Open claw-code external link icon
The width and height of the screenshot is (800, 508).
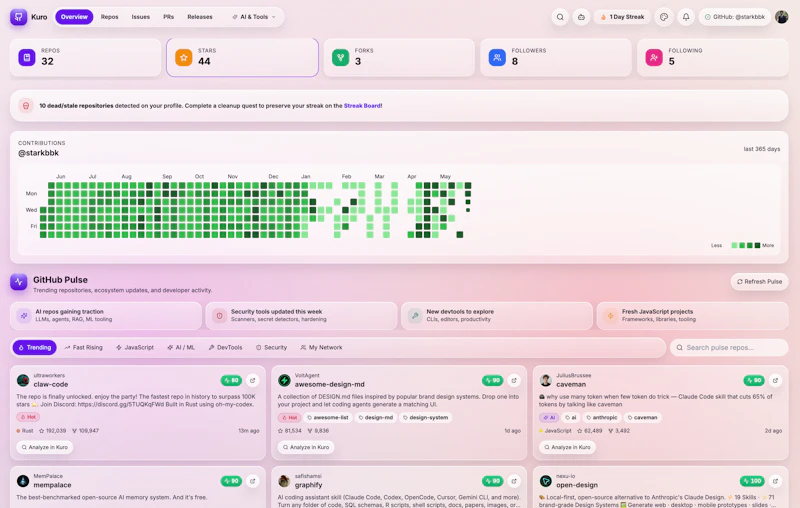coord(253,380)
